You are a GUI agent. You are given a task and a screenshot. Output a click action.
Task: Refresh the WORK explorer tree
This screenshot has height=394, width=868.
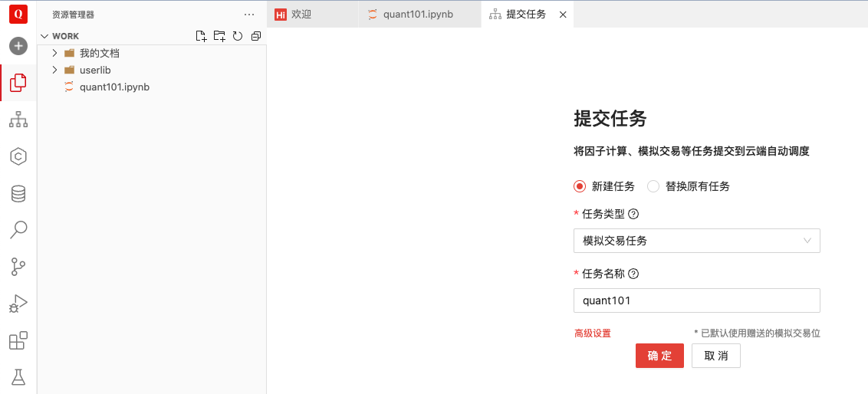(238, 36)
